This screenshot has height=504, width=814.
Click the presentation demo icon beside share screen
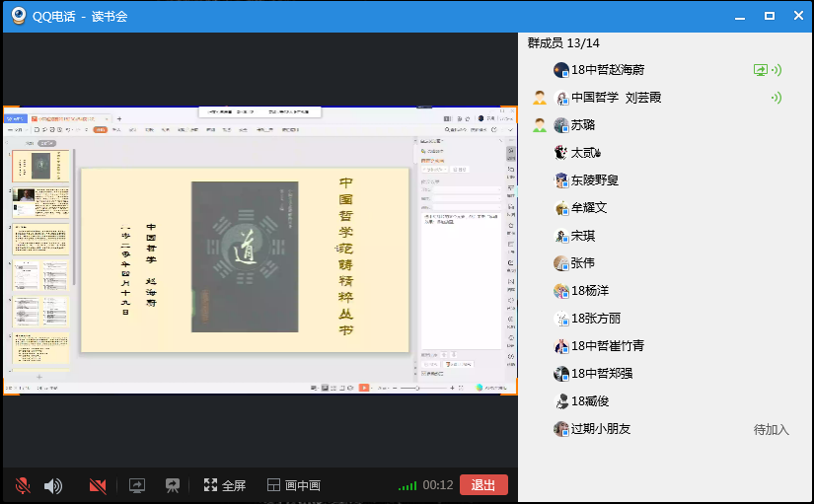tap(173, 485)
